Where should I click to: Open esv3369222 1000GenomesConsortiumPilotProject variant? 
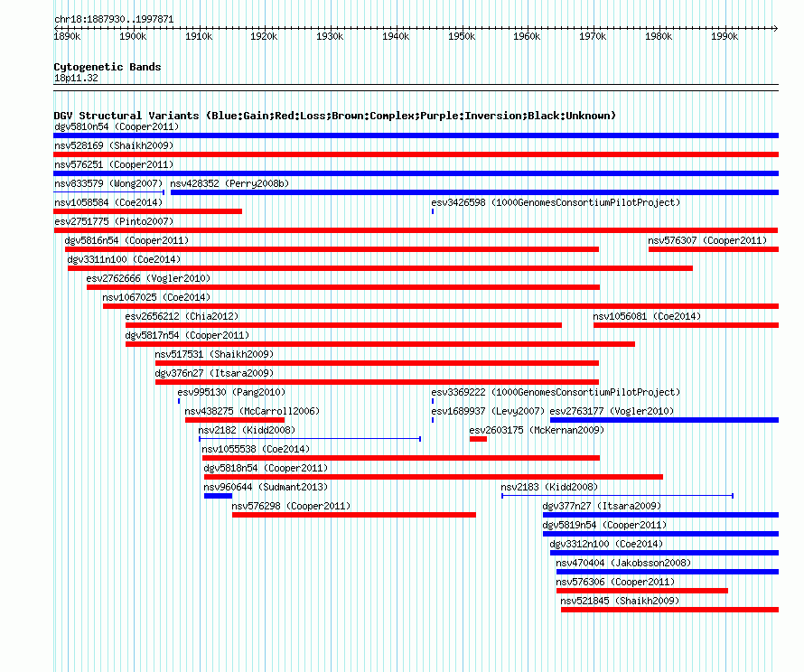pos(556,392)
